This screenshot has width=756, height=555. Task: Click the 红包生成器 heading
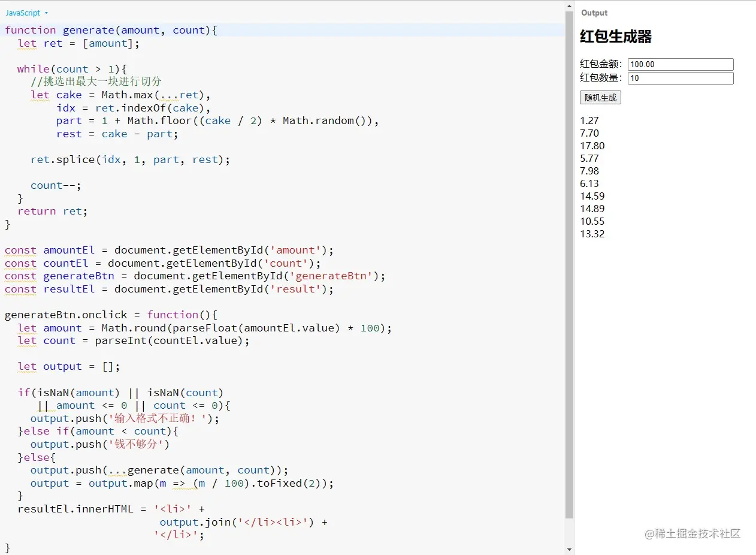[615, 37]
